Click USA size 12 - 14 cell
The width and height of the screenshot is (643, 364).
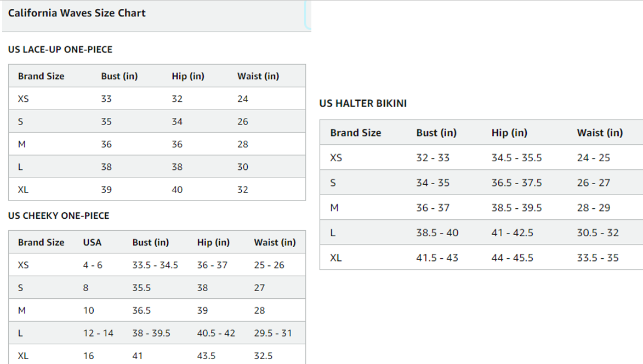(x=99, y=333)
